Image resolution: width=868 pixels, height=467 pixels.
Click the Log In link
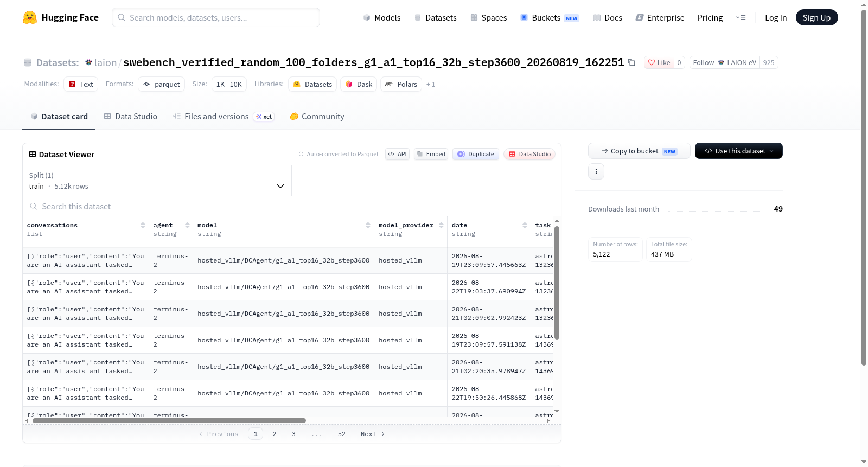[x=776, y=17]
